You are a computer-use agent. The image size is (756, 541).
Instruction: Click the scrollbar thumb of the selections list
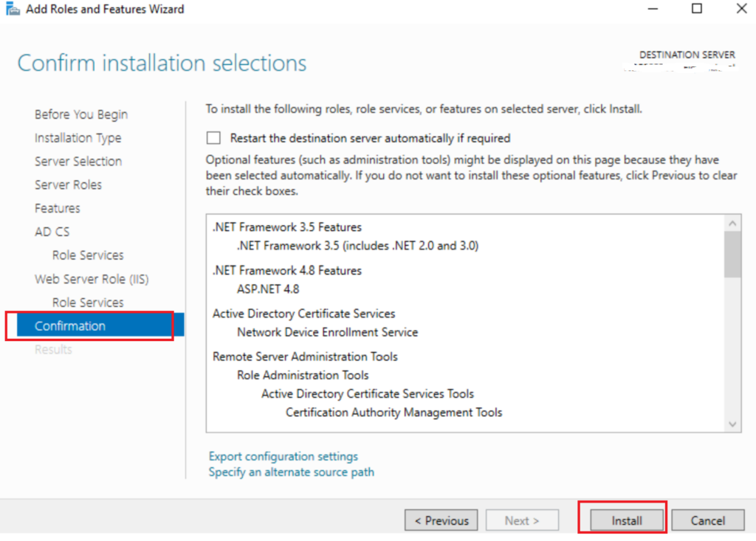click(732, 255)
